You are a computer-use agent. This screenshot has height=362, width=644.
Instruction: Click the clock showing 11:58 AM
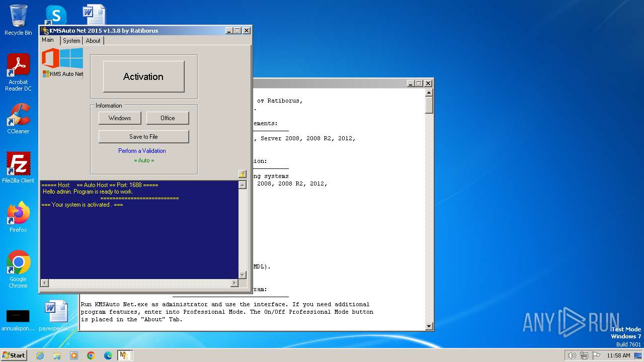click(x=618, y=355)
